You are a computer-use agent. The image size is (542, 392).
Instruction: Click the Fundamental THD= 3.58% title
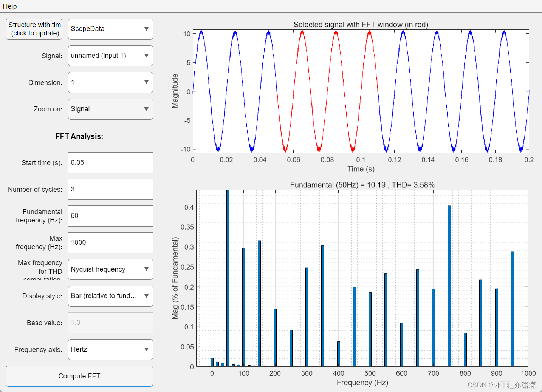tap(362, 185)
